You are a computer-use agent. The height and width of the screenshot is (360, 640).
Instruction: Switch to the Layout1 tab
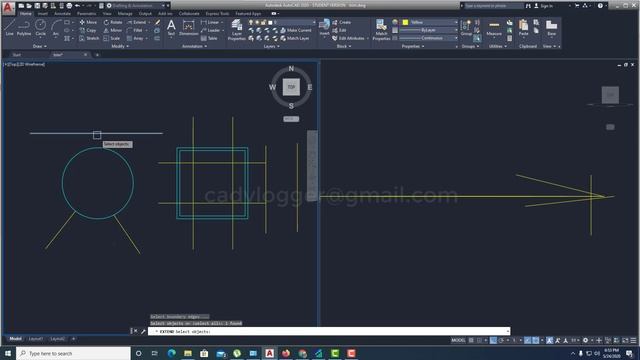click(36, 339)
